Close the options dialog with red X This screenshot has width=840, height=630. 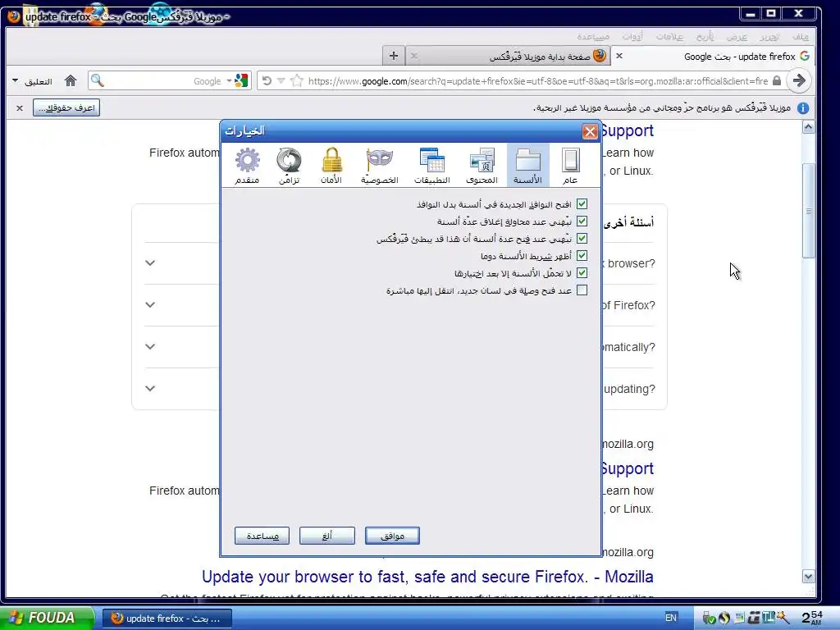(590, 131)
